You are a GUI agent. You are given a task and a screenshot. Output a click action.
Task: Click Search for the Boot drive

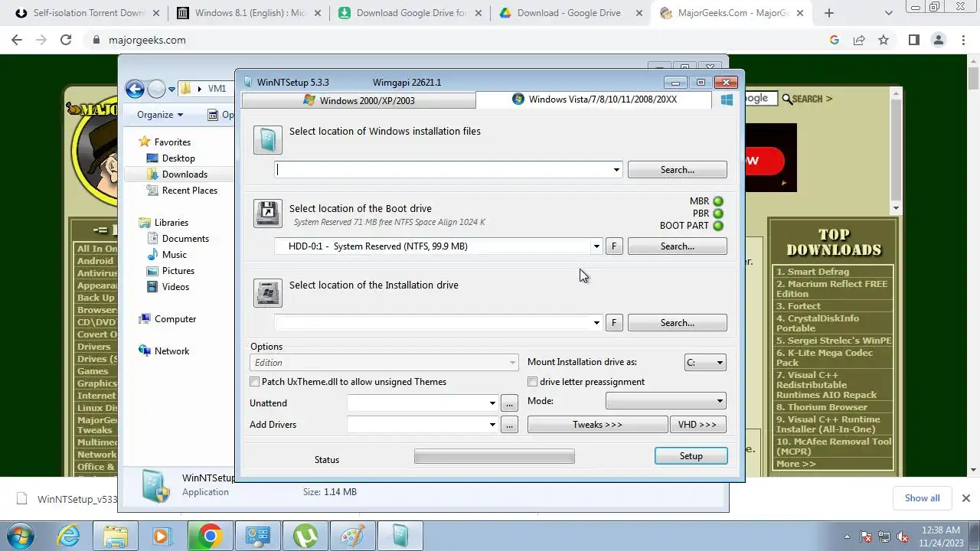click(x=677, y=246)
